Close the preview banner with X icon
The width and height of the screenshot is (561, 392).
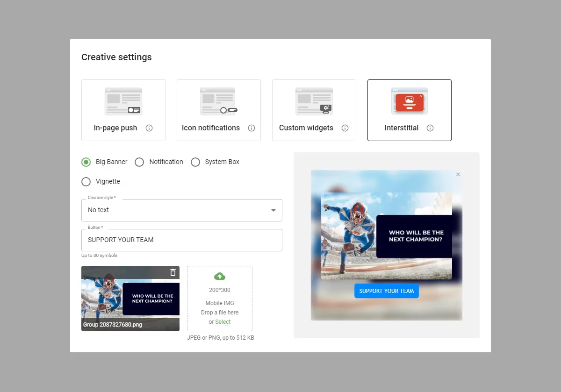pos(458,174)
